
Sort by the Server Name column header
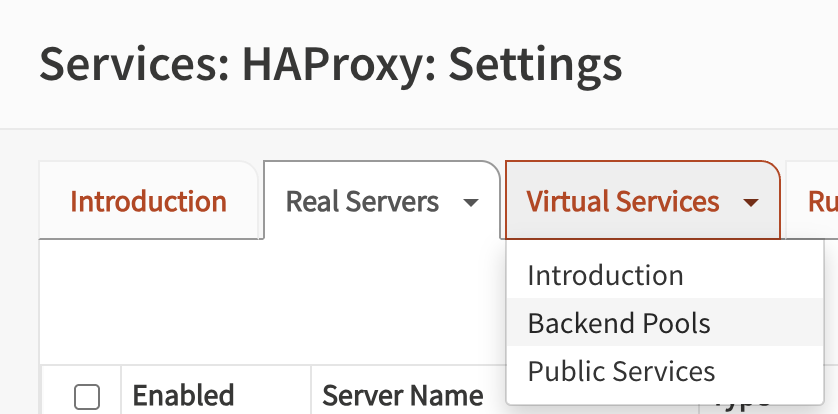tap(402, 396)
